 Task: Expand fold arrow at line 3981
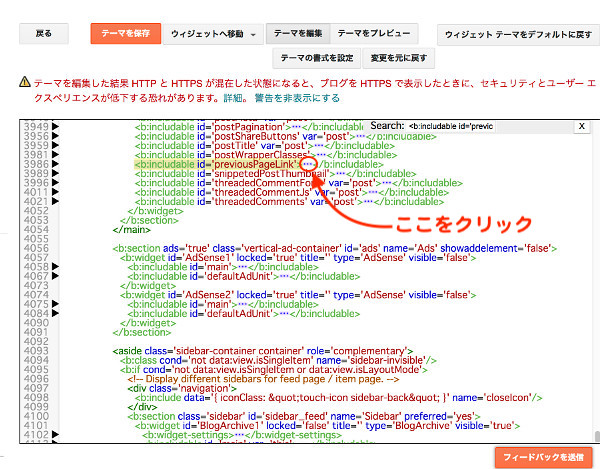pyautogui.click(x=55, y=155)
